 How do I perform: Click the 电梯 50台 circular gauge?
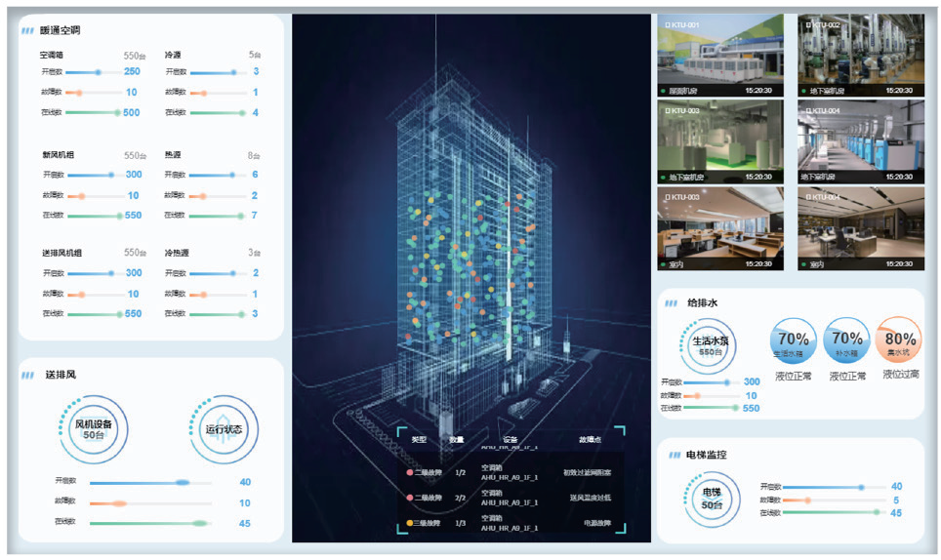tap(717, 499)
